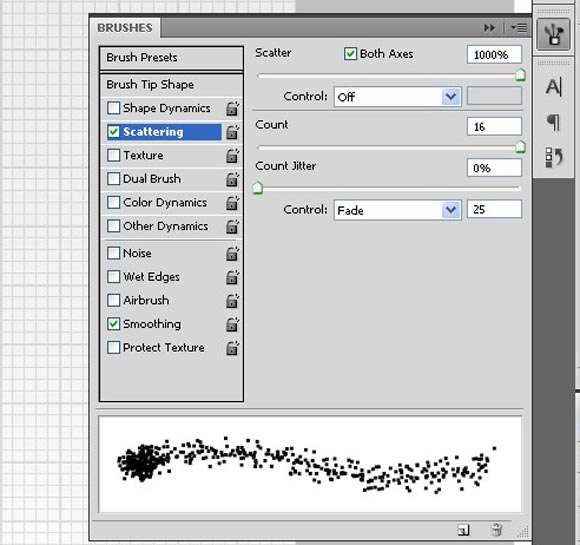Screen dimensions: 580x545
Task: Enable the Color Dynamics checkbox
Action: [114, 202]
